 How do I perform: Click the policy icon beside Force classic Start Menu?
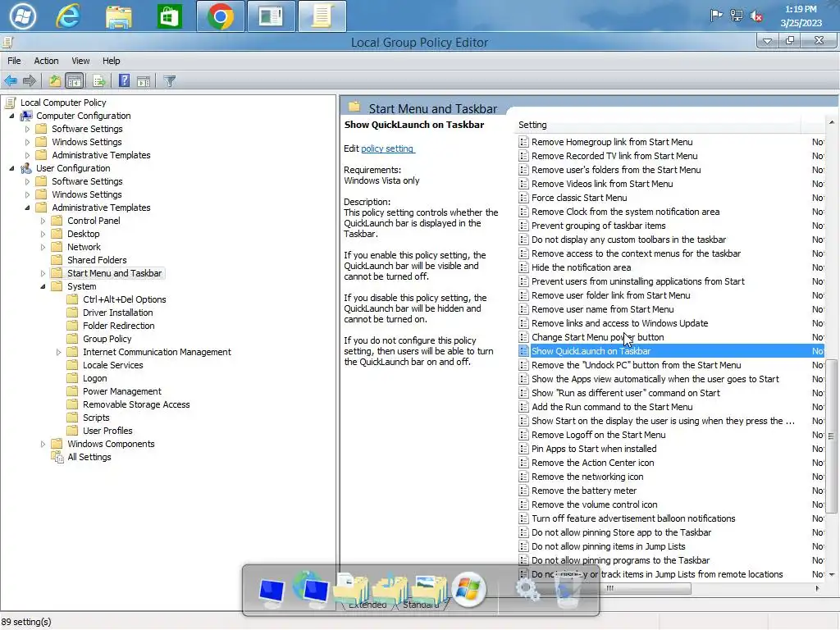click(x=523, y=198)
